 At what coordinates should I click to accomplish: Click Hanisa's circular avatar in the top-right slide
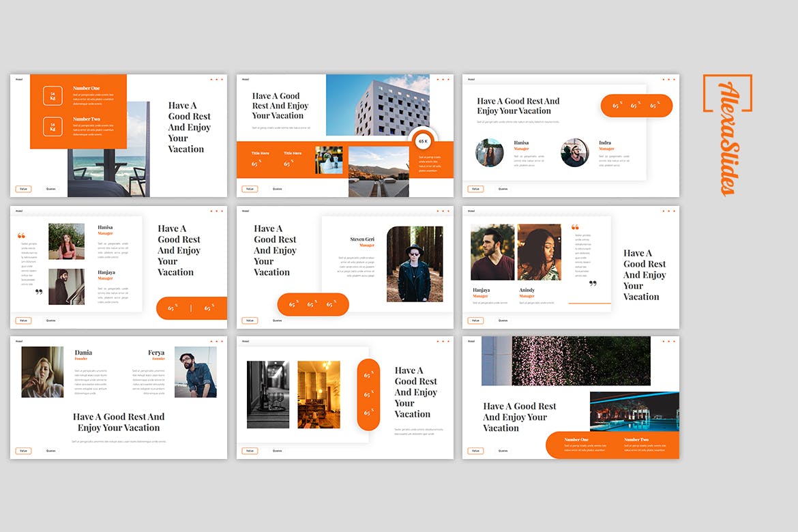(x=489, y=153)
